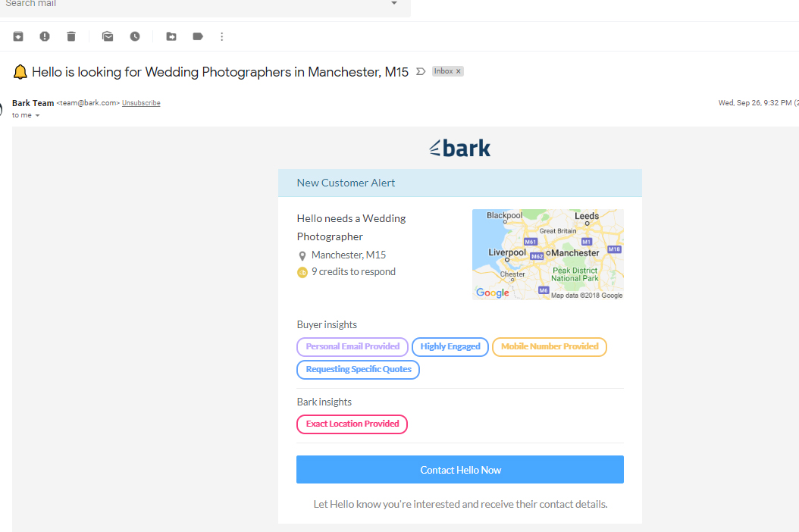Image resolution: width=799 pixels, height=532 pixels.
Task: Apply a label to the email
Action: [197, 36]
